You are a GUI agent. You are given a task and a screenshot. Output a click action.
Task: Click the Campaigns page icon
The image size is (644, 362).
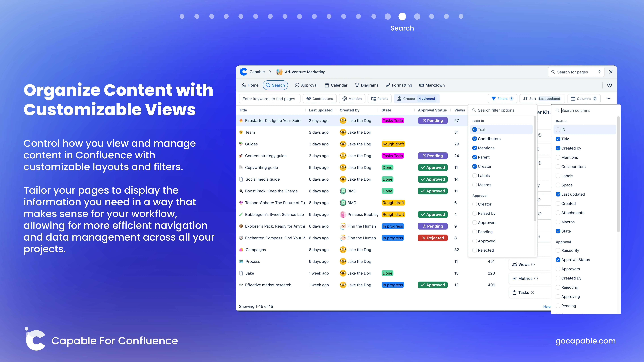[x=241, y=250]
